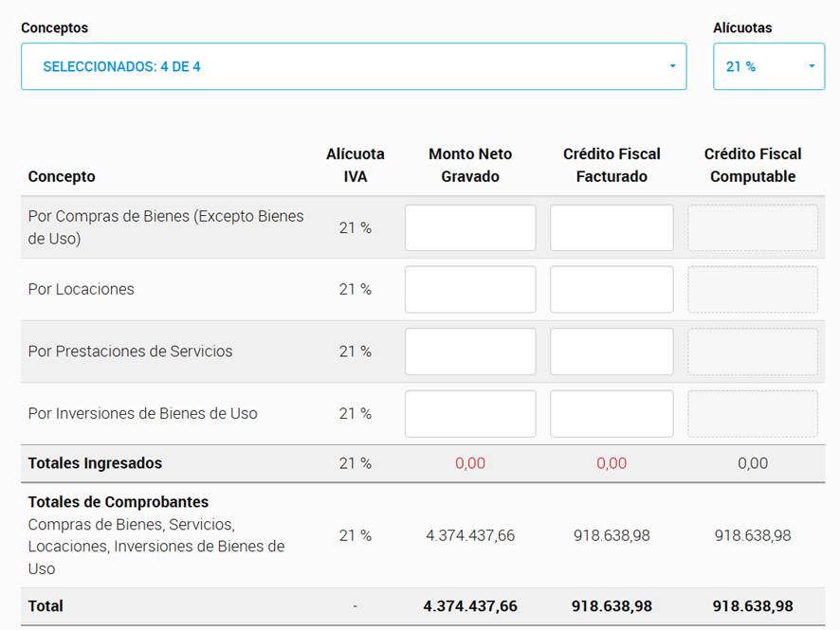
Task: Open the Alícuotas 21 % dropdown
Action: (768, 66)
